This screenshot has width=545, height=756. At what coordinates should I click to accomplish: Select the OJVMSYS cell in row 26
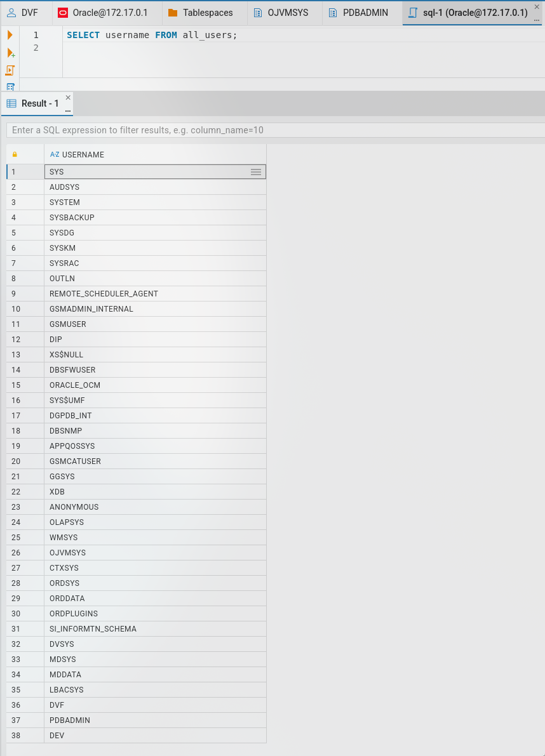(x=155, y=552)
